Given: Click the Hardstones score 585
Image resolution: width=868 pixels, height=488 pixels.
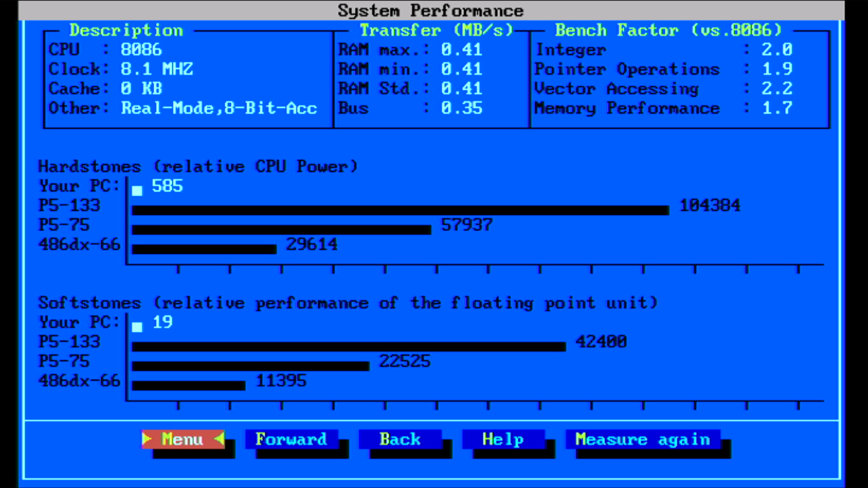Looking at the screenshot, I should (x=167, y=186).
